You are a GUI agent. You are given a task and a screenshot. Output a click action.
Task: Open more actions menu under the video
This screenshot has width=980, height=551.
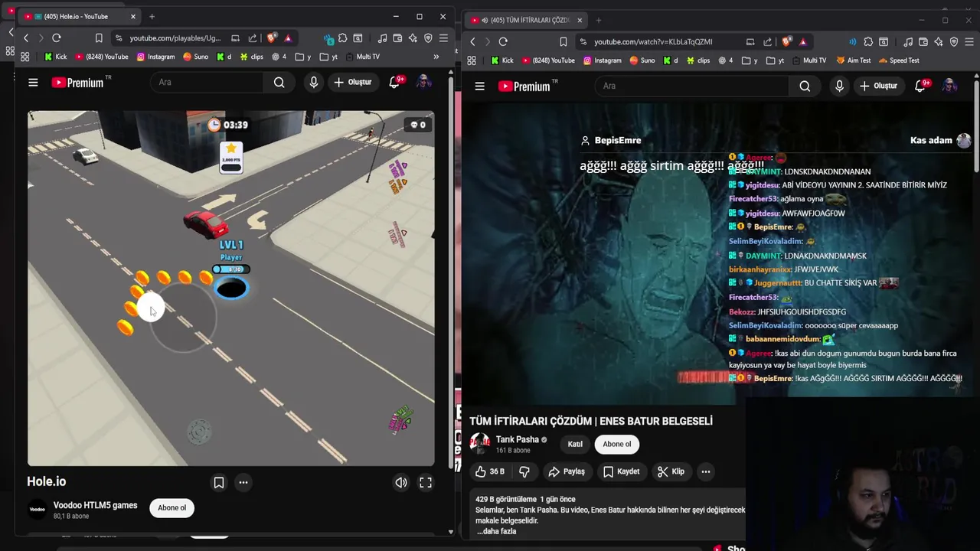[705, 471]
